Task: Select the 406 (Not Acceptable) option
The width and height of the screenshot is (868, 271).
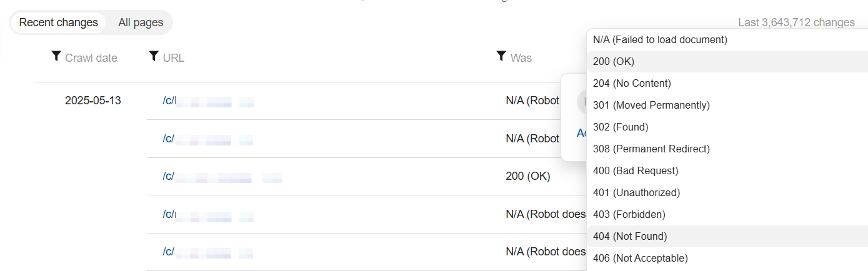Action: tap(640, 258)
